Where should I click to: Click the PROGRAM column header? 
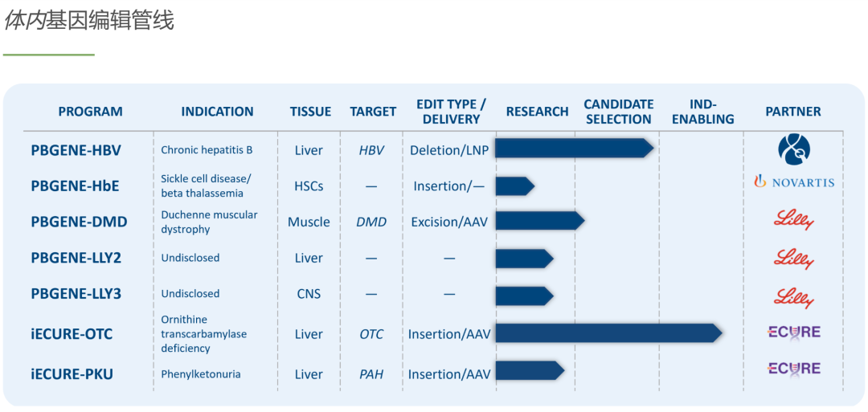click(x=91, y=111)
